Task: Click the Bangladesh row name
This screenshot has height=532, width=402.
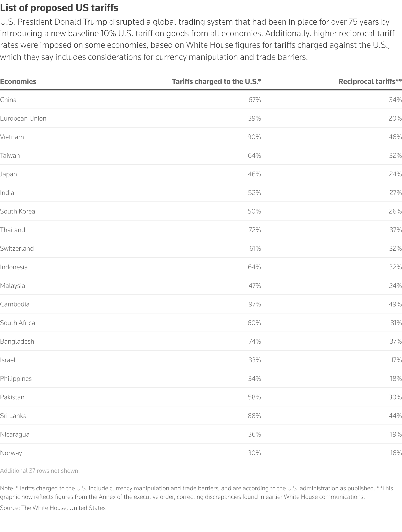Action: [17, 341]
